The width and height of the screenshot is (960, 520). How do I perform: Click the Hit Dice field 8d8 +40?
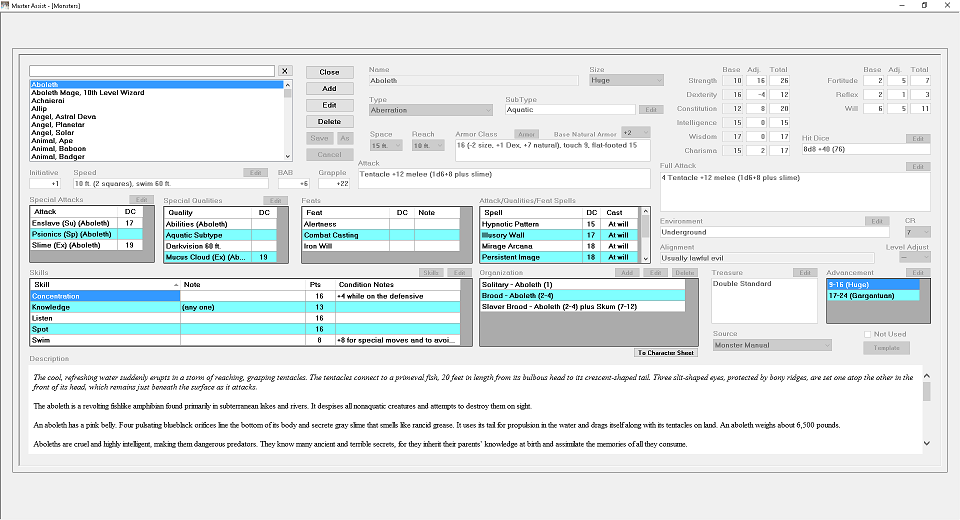pos(866,149)
